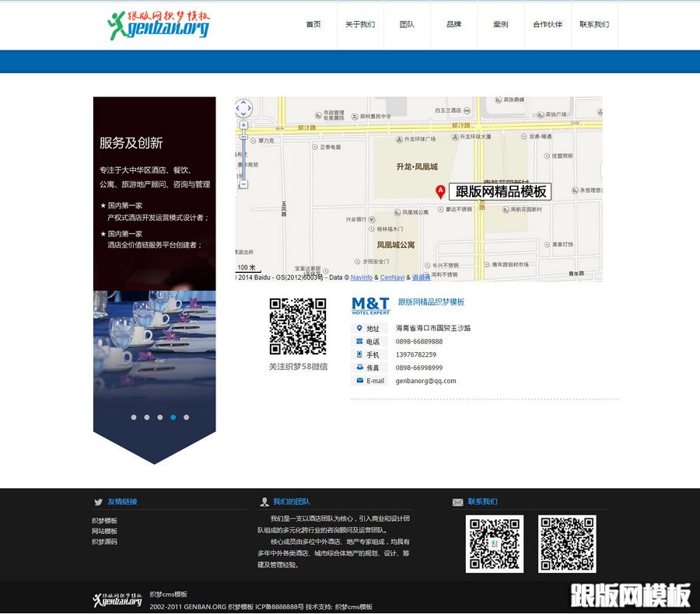700x614 pixels.
Task: Click the map pan compass control
Action: tap(243, 107)
